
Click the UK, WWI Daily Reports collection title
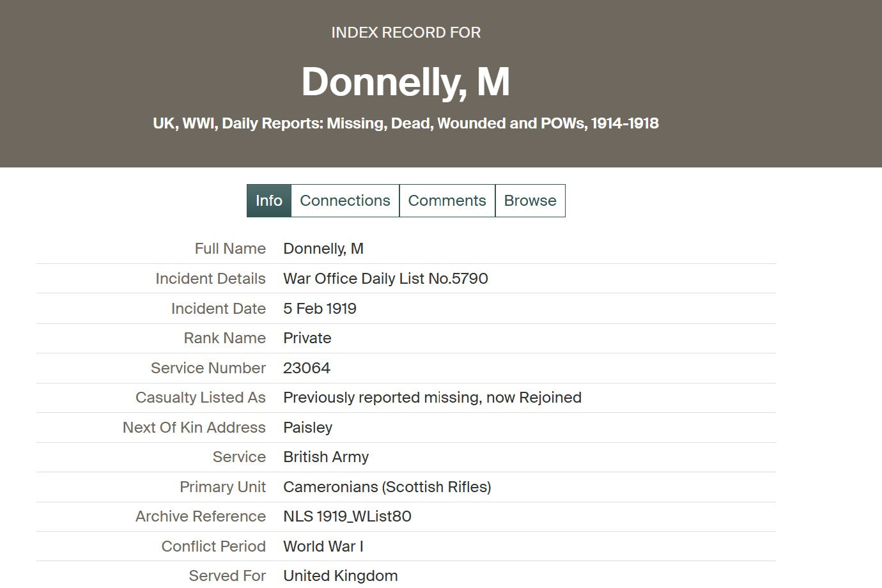pyautogui.click(x=406, y=123)
